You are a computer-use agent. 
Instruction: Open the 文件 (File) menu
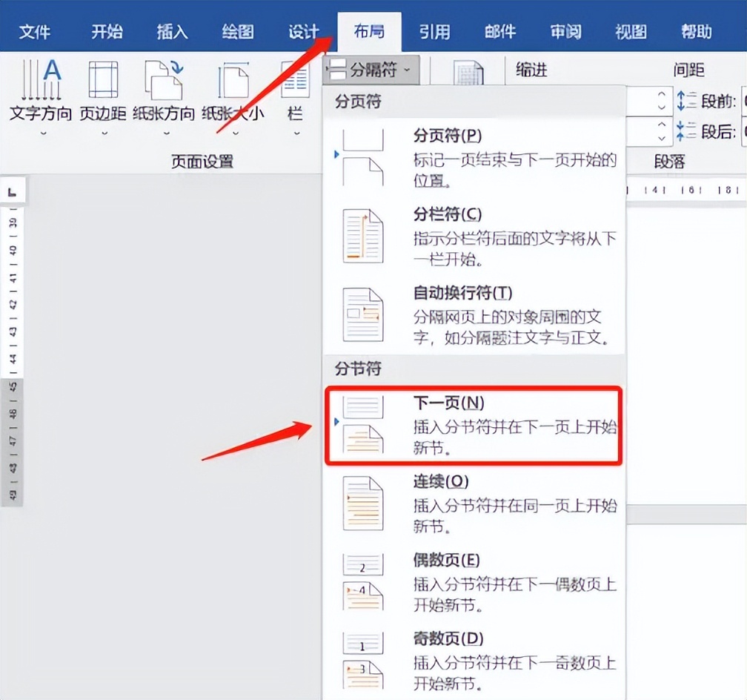pos(34,31)
